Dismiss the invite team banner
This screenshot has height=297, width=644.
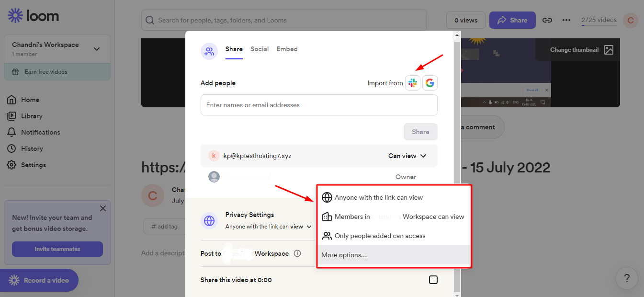[x=102, y=208]
